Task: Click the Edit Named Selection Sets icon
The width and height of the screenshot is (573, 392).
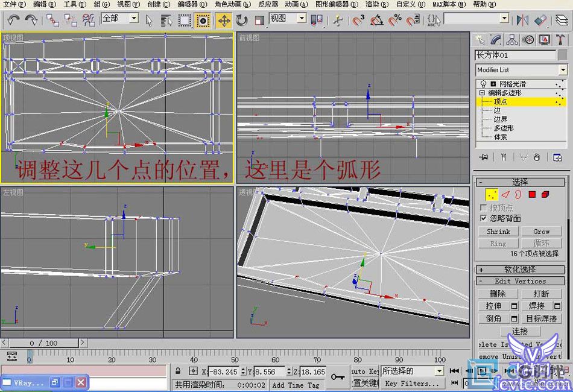Action: pos(434,20)
